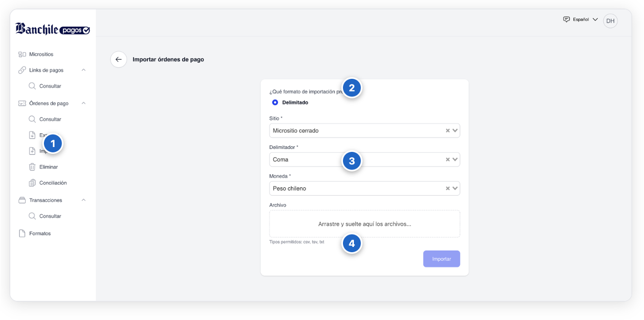This screenshot has width=644, height=320.
Task: Open Micrositios via its sidebar icon
Action: coord(22,54)
